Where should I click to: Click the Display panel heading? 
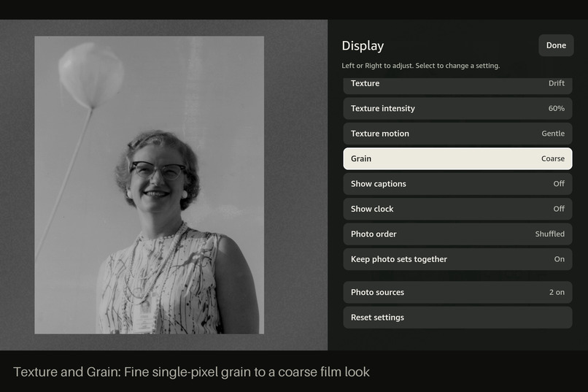pos(363,46)
